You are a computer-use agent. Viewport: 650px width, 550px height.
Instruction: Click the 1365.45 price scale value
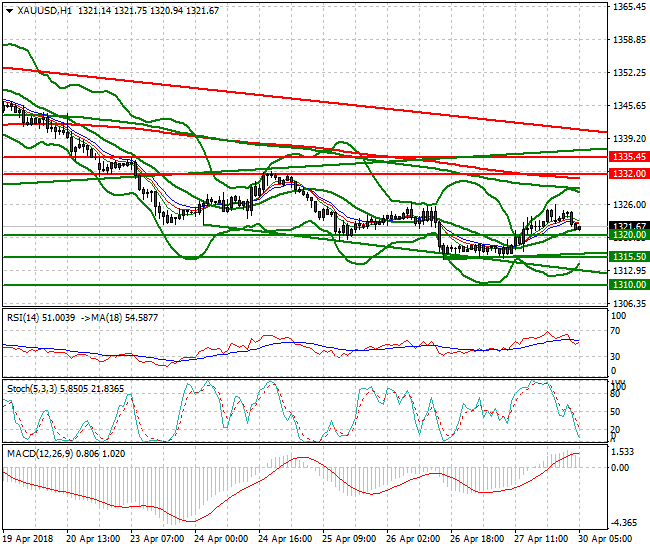click(x=629, y=7)
